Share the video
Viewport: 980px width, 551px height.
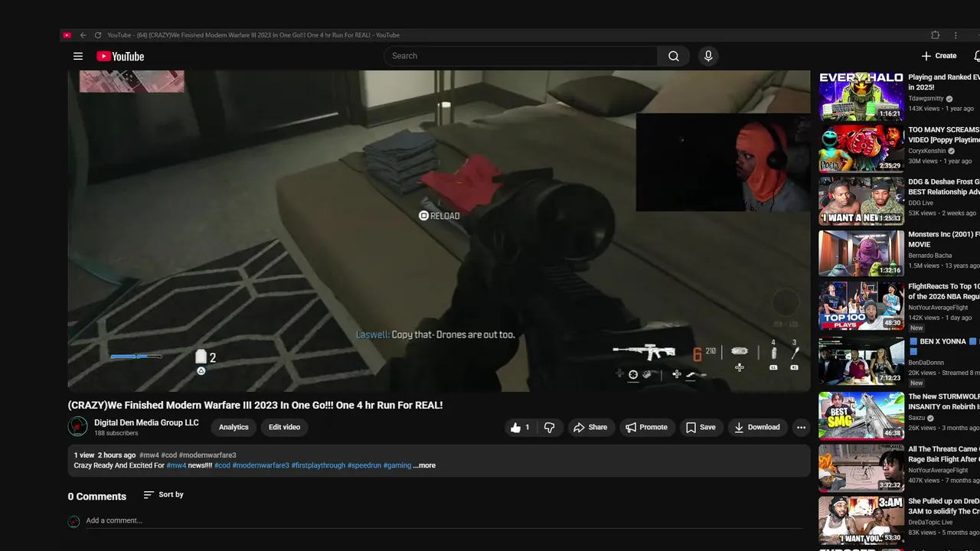tap(590, 427)
